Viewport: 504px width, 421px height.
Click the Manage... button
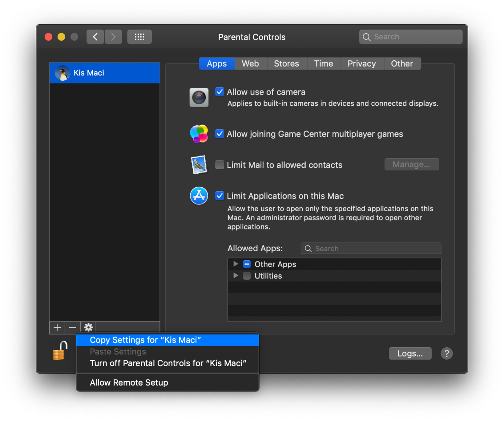[412, 165]
